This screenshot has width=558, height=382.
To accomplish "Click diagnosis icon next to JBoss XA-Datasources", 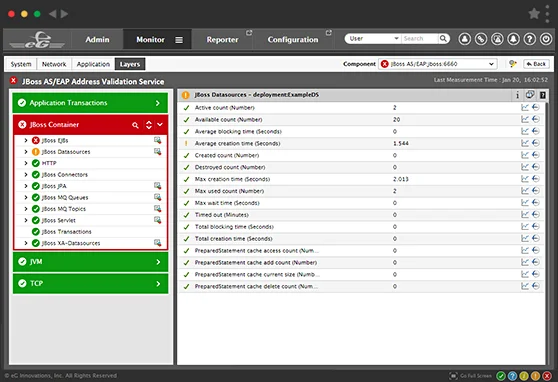I will [157, 243].
